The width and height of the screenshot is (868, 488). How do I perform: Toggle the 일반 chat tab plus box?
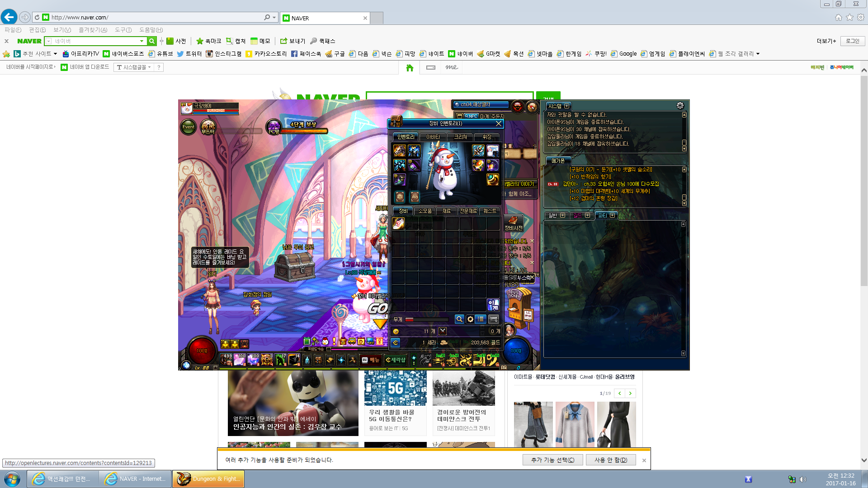(x=562, y=216)
